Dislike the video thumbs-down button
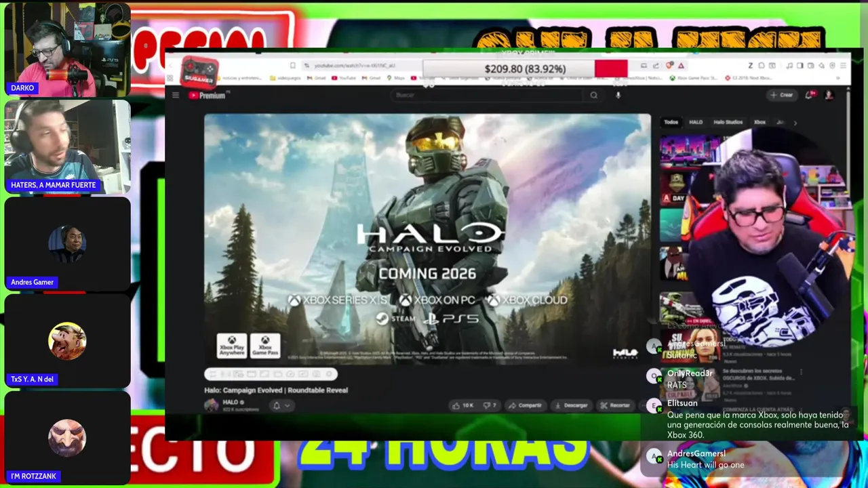Image resolution: width=868 pixels, height=488 pixels. click(x=490, y=405)
